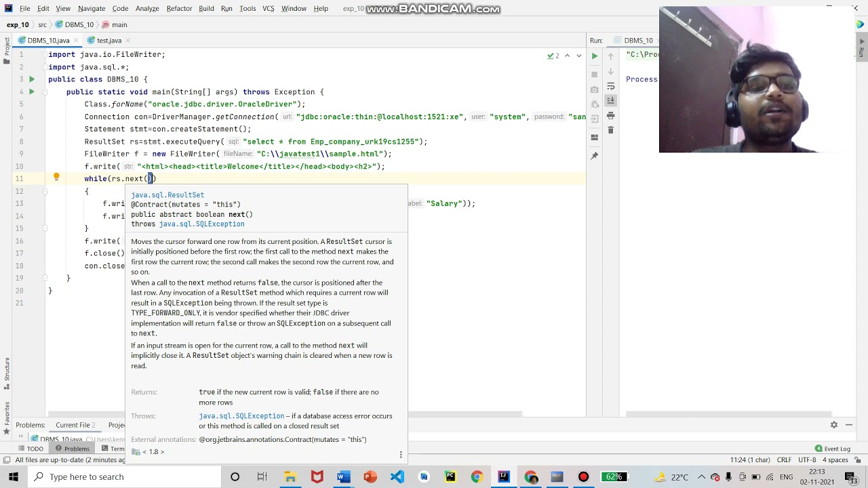Open the Refactor menu
This screenshot has width=868, height=488.
(179, 8)
